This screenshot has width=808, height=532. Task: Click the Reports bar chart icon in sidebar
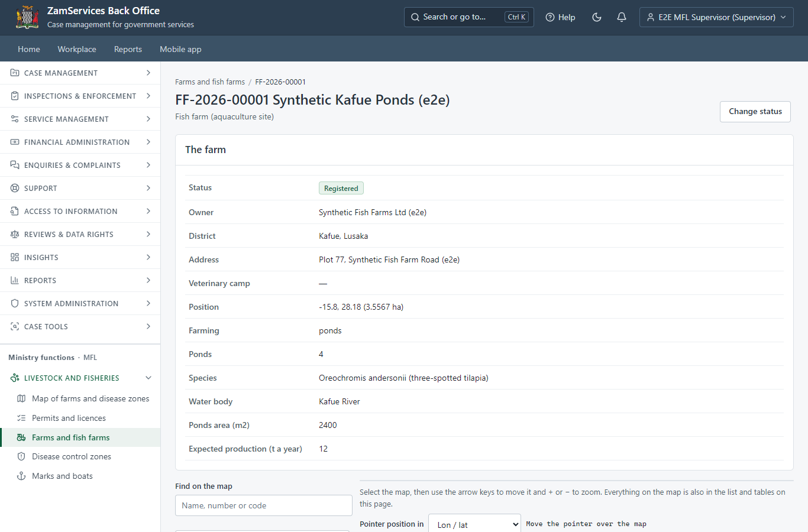click(15, 280)
